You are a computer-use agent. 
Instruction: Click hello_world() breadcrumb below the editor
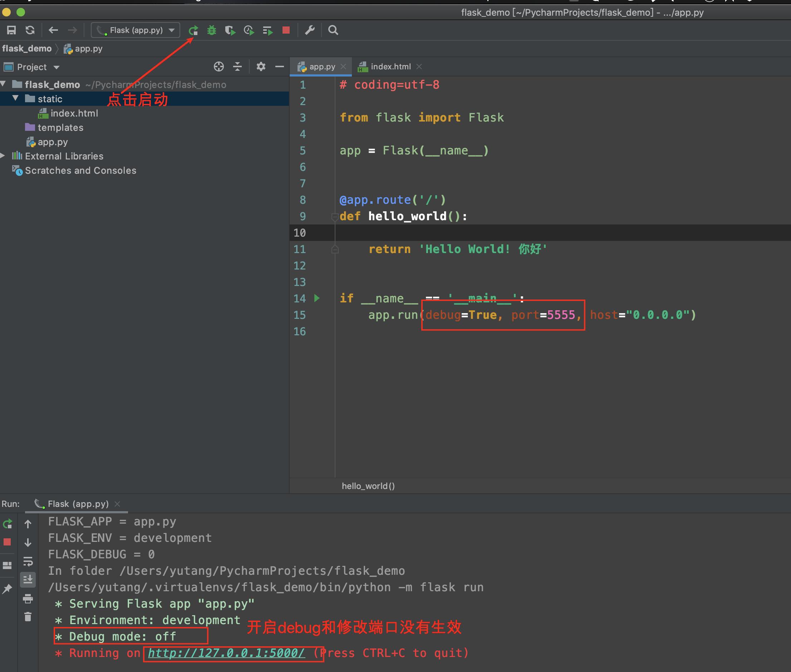pyautogui.click(x=368, y=486)
